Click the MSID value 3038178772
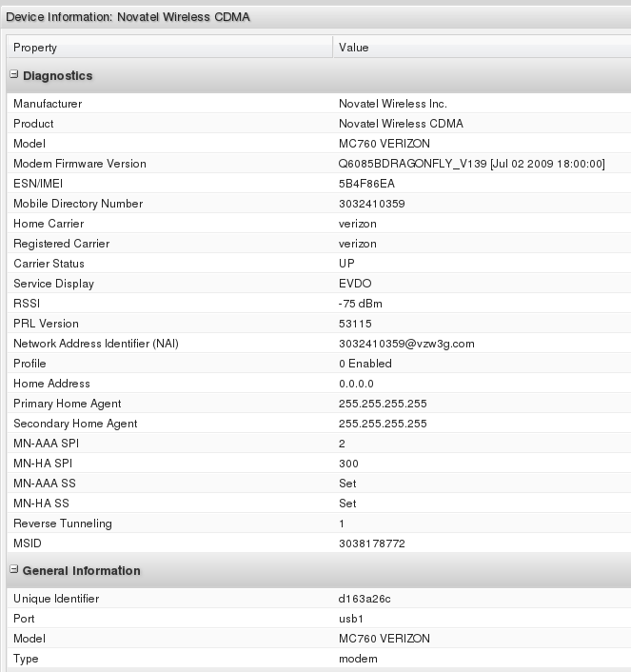 pyautogui.click(x=371, y=544)
